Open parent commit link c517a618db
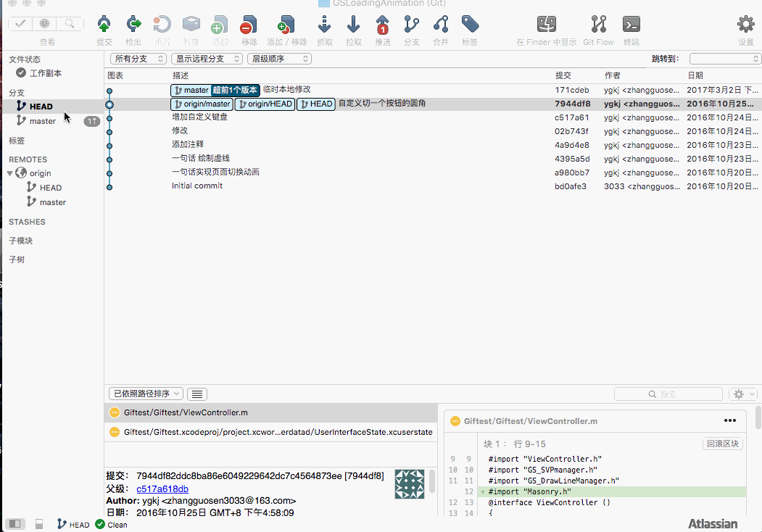 pyautogui.click(x=162, y=489)
